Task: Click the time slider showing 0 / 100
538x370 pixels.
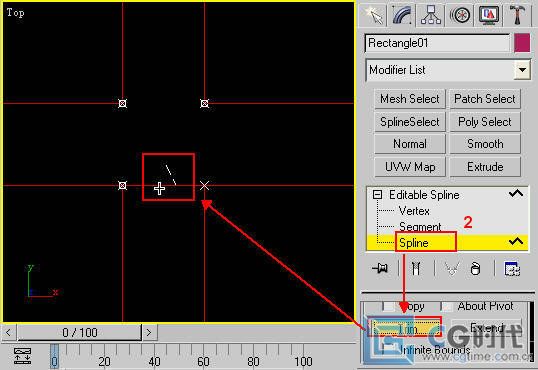Action: 80,332
